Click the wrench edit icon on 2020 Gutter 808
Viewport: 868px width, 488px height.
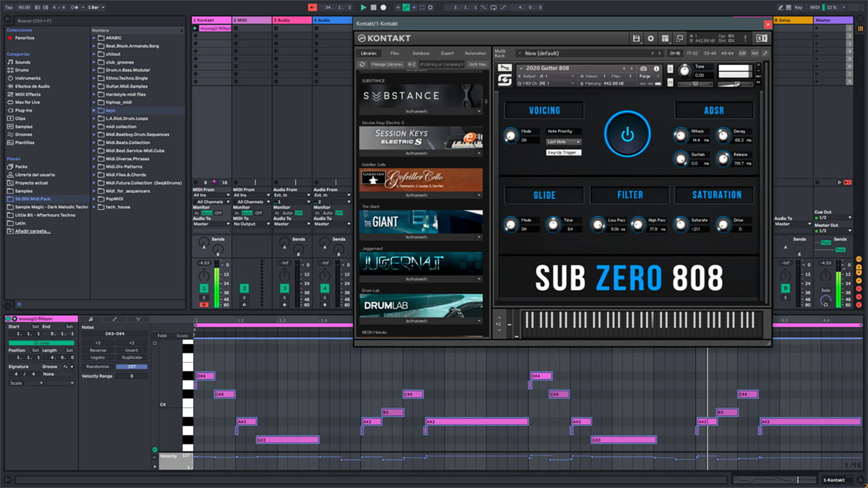tap(504, 68)
